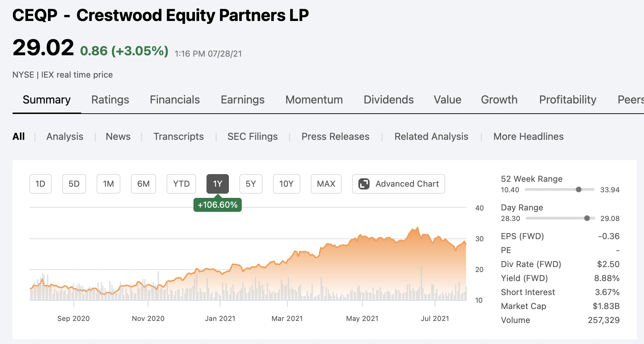This screenshot has width=644, height=344.
Task: Open the News headline filter
Action: click(118, 136)
